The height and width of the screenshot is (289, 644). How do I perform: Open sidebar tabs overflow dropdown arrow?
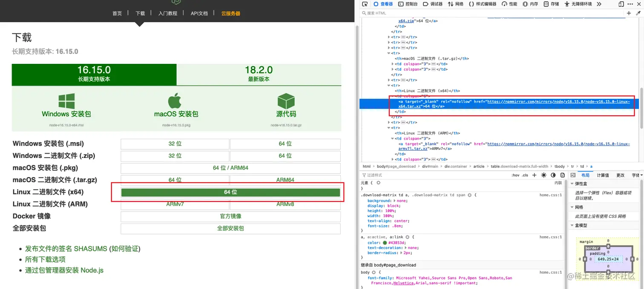pos(641,175)
